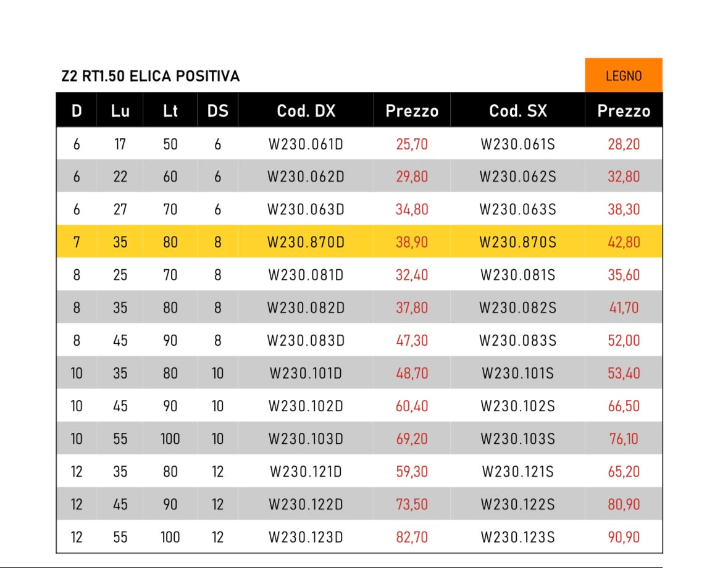
Task: Click the price 90,90
Action: (624, 537)
